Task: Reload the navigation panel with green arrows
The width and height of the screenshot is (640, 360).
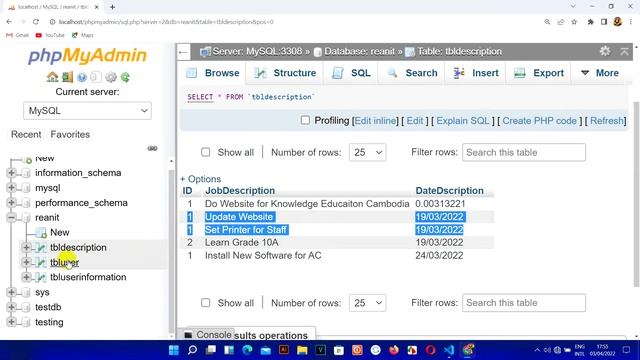Action: tap(125, 77)
